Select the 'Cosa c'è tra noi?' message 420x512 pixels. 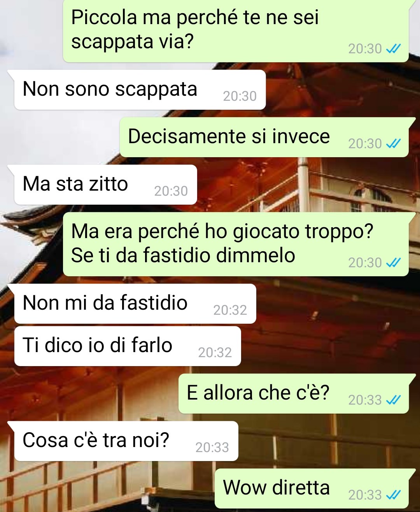click(x=126, y=441)
